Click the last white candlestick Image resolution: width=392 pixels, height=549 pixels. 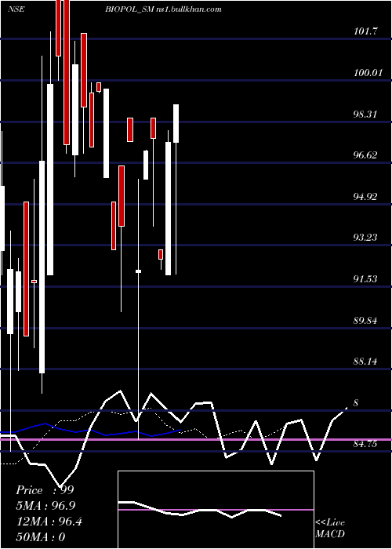pos(176,123)
